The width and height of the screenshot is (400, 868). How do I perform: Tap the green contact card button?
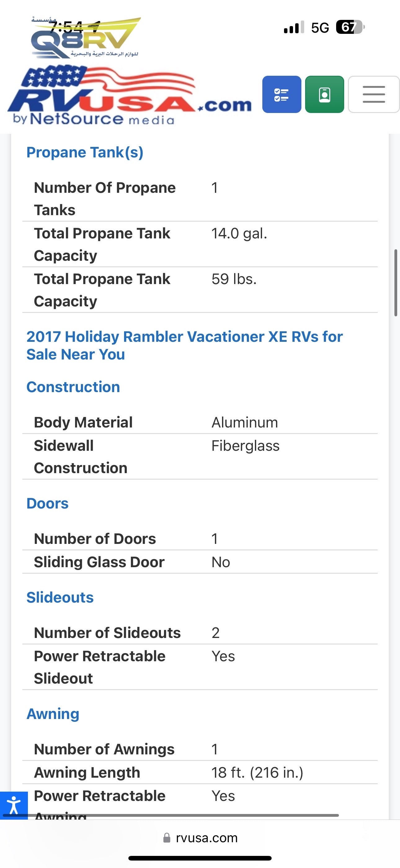point(324,94)
